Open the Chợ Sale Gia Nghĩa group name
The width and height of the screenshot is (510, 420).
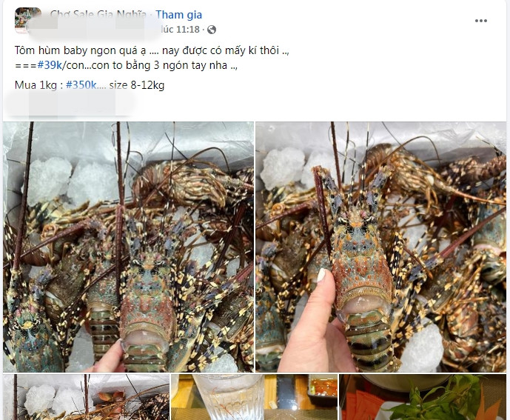[98, 14]
